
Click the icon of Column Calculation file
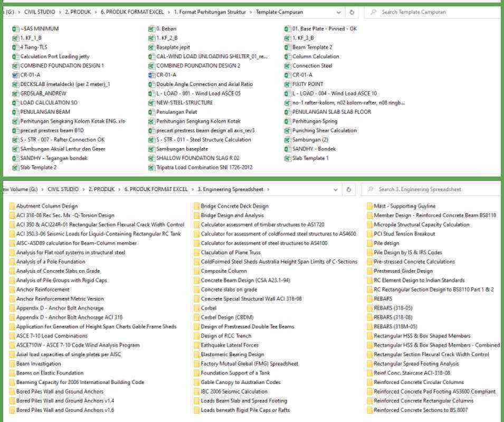click(287, 56)
